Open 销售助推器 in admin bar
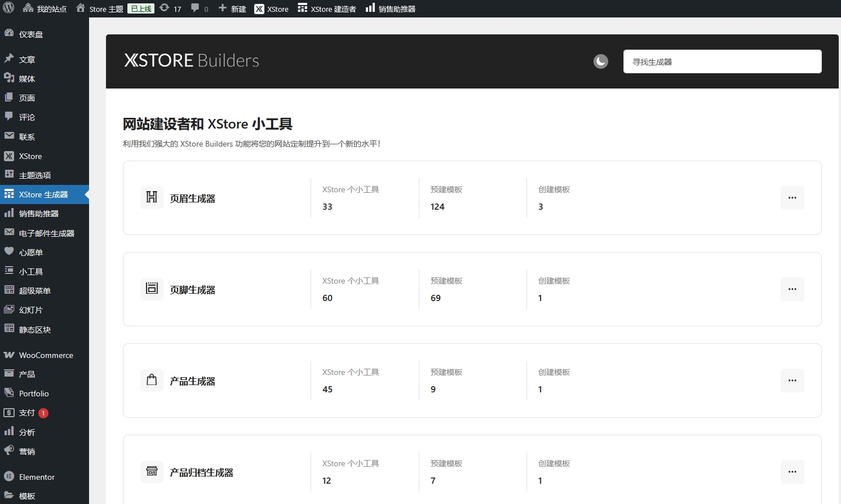This screenshot has width=841, height=504. coord(391,9)
